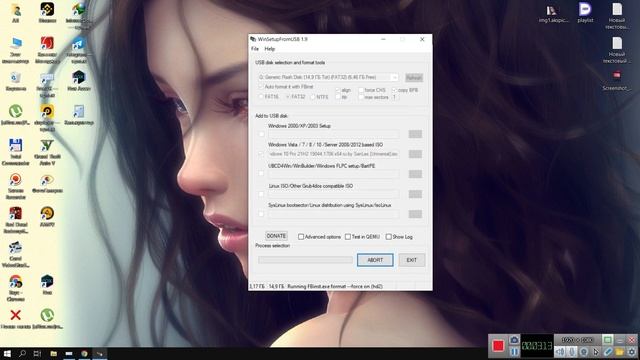This screenshot has height=360, width=640.
Task: Open the playlist file on the desktop
Action: [x=585, y=12]
